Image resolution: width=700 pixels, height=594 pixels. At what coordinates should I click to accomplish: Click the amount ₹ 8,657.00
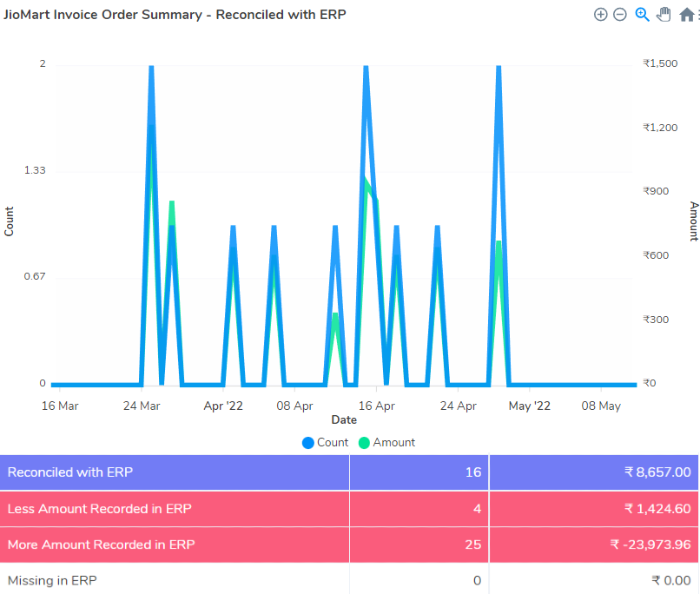[657, 472]
